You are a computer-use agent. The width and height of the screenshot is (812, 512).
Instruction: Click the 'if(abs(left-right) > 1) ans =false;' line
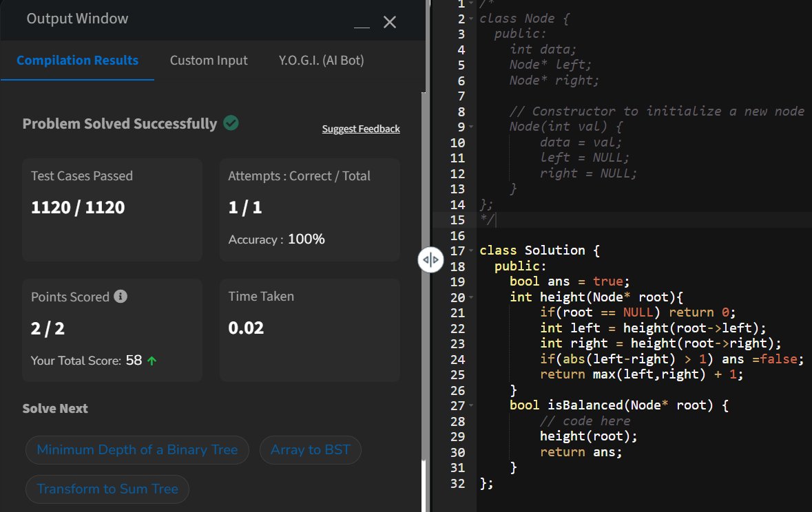672,359
